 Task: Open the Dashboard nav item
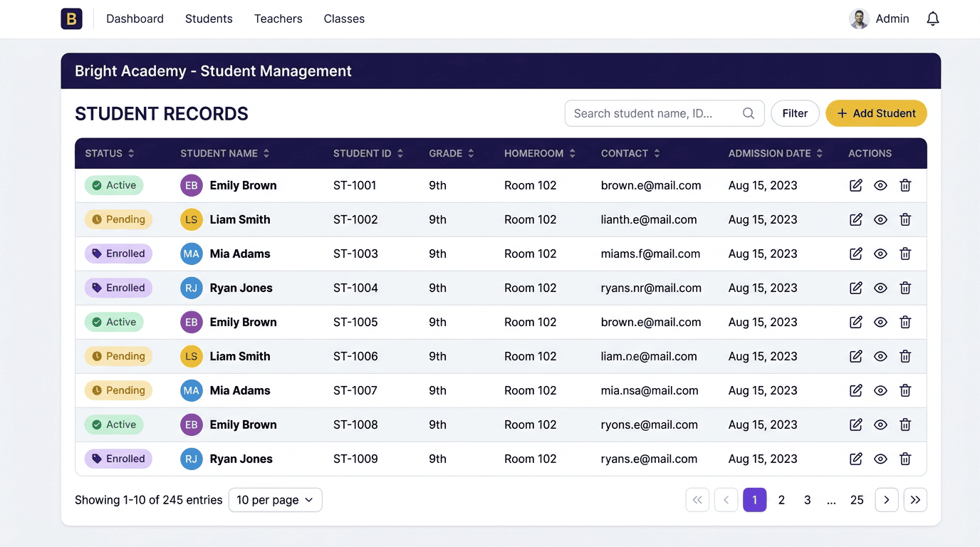(135, 19)
